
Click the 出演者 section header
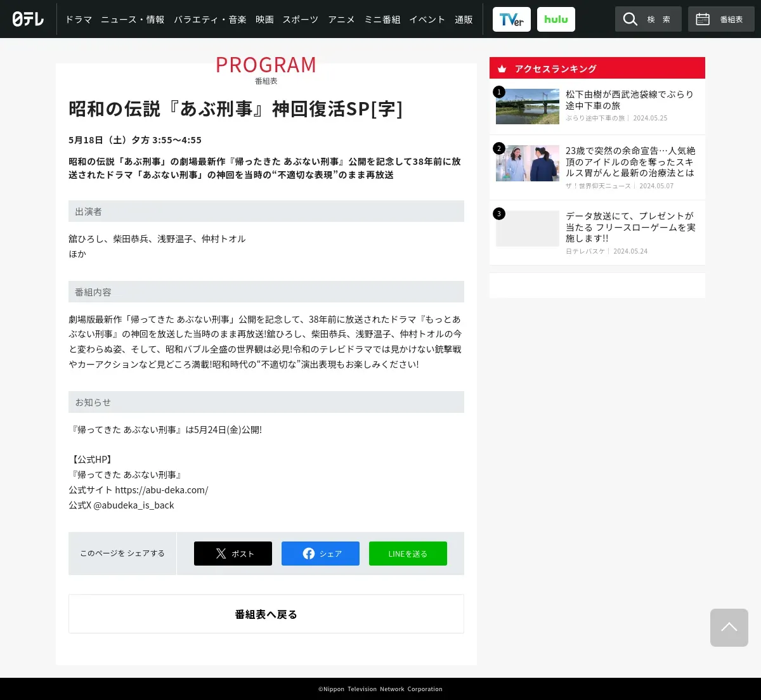pos(266,211)
